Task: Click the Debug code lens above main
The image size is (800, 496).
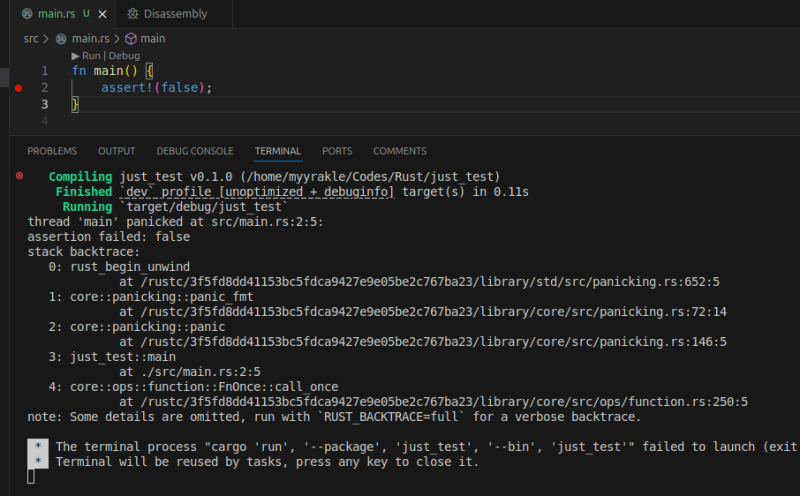Action: click(124, 56)
